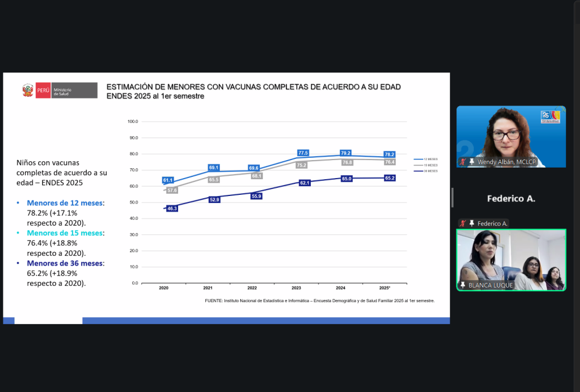Select the BLANCA LUQUE video thumbnail
Viewport: 580px width, 392px height.
(511, 259)
